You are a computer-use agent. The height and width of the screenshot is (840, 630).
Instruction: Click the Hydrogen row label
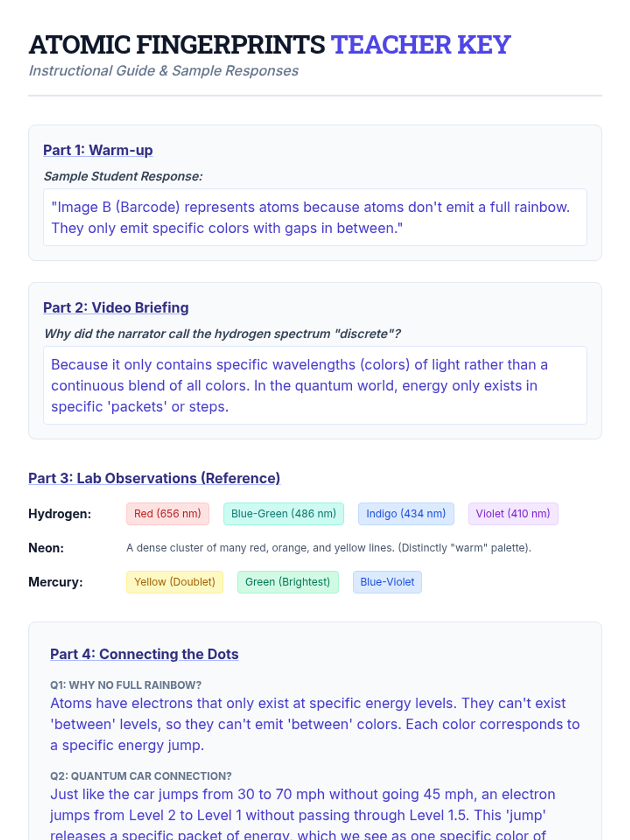tap(60, 514)
